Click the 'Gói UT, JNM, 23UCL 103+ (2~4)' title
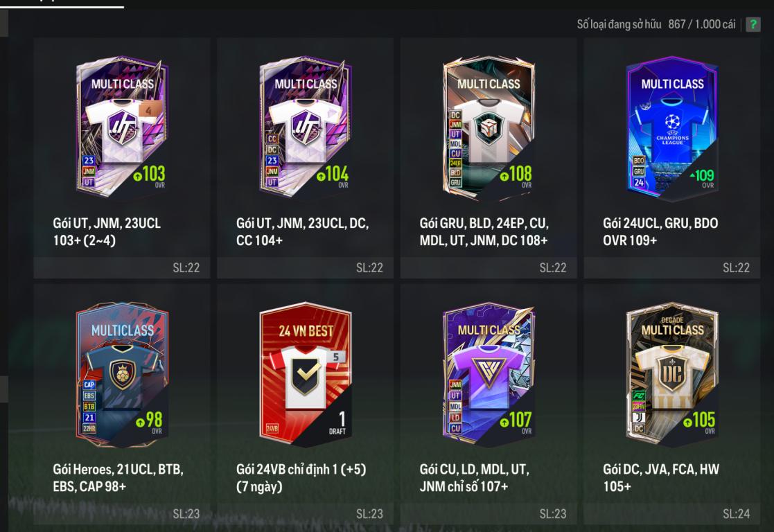Viewport: 774px width, 532px height. tap(107, 231)
